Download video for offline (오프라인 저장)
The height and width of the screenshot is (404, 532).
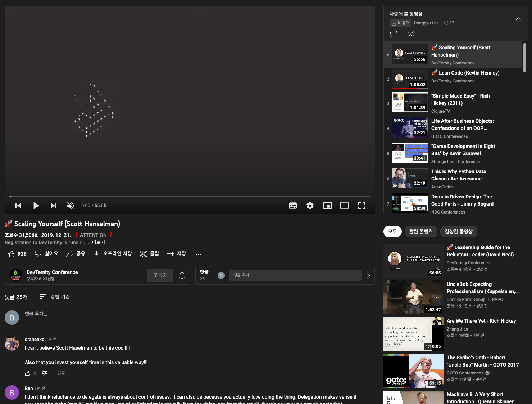tap(113, 254)
